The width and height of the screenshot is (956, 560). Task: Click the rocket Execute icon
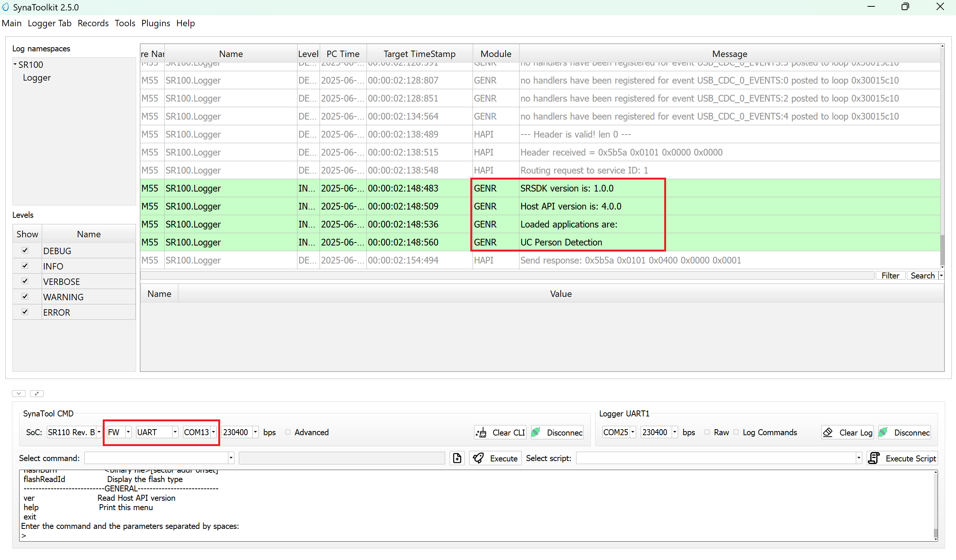[479, 458]
